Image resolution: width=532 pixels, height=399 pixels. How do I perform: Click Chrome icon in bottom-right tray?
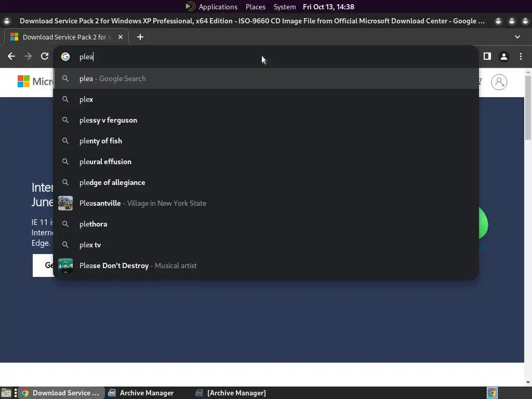(x=492, y=393)
